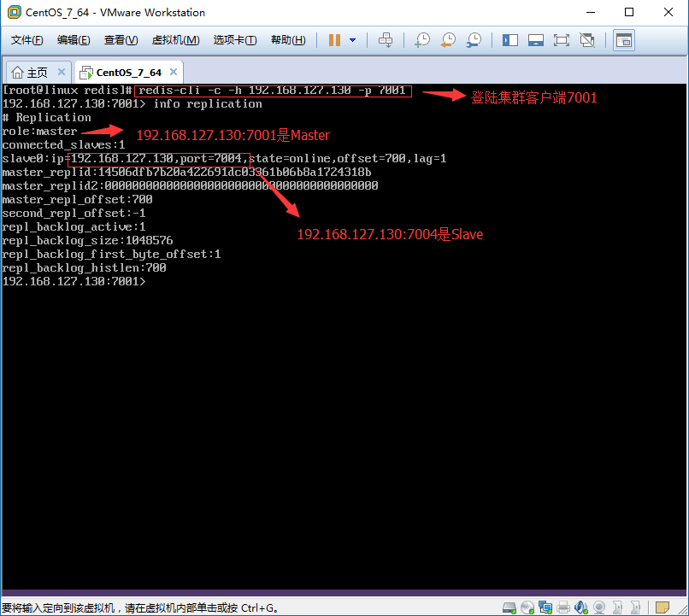This screenshot has width=689, height=616.
Task: Maximize the VMware Workstation window
Action: 629,12
